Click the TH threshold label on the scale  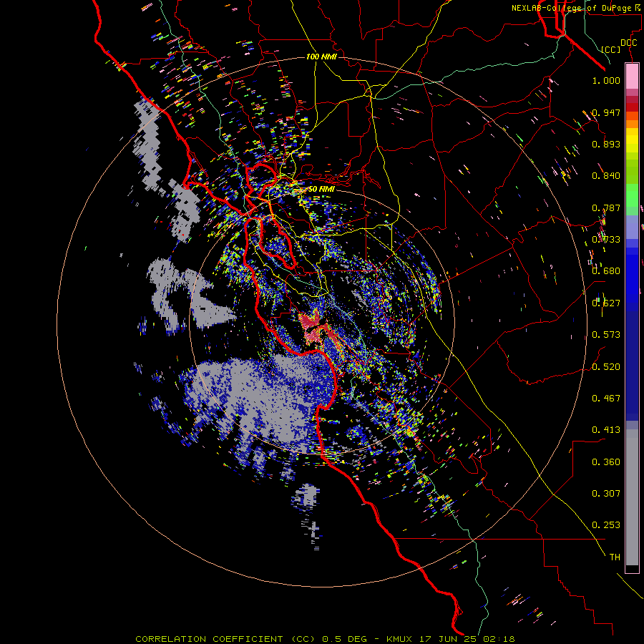615,557
